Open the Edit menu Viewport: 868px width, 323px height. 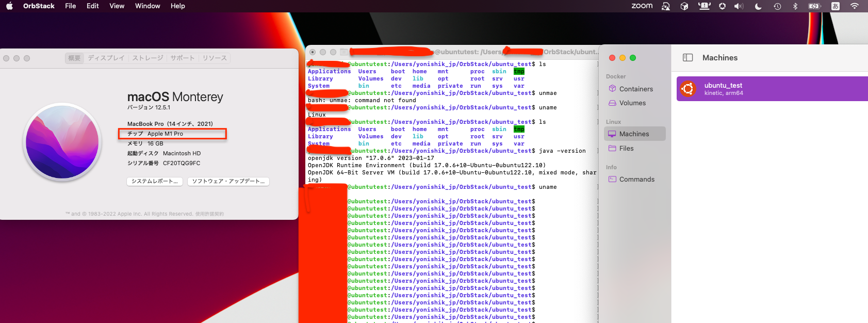tap(93, 6)
